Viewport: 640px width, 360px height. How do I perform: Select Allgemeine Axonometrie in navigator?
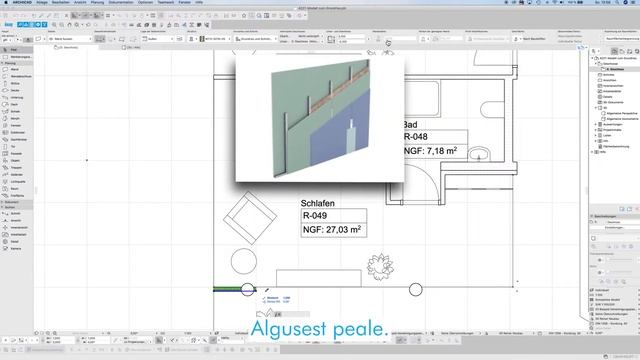click(x=620, y=119)
